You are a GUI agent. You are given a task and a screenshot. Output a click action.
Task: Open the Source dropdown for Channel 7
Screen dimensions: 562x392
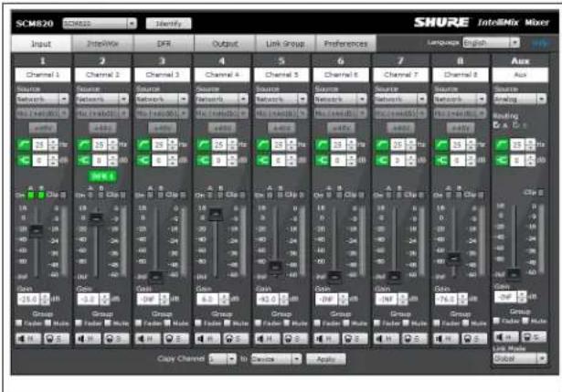[400, 99]
